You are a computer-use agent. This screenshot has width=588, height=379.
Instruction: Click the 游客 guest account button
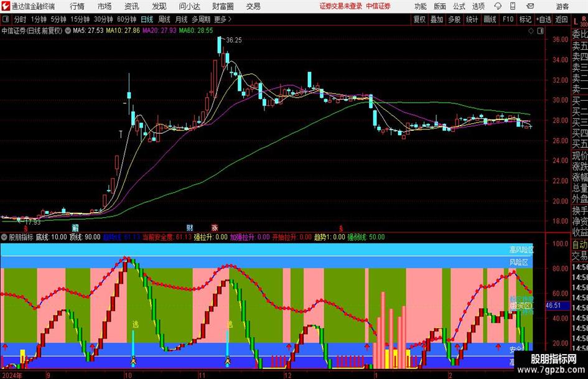(x=562, y=6)
